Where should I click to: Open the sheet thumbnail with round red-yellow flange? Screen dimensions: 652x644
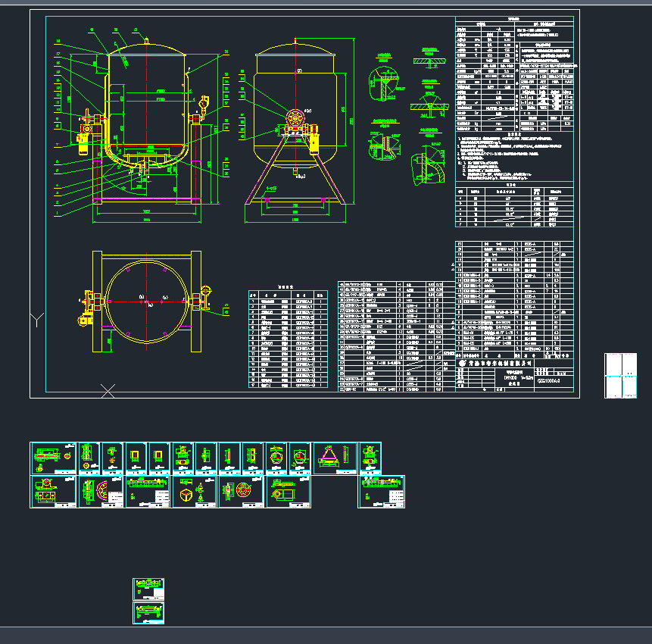241,492
